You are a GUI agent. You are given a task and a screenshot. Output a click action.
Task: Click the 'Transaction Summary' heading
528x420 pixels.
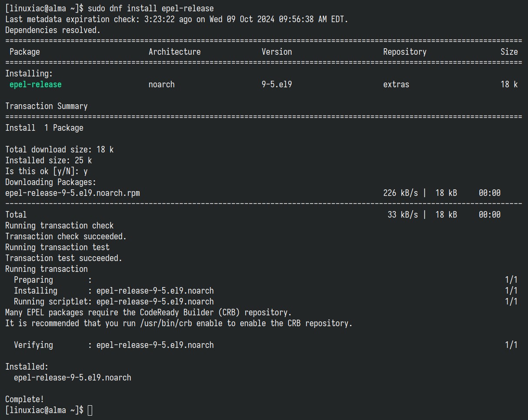pos(46,106)
